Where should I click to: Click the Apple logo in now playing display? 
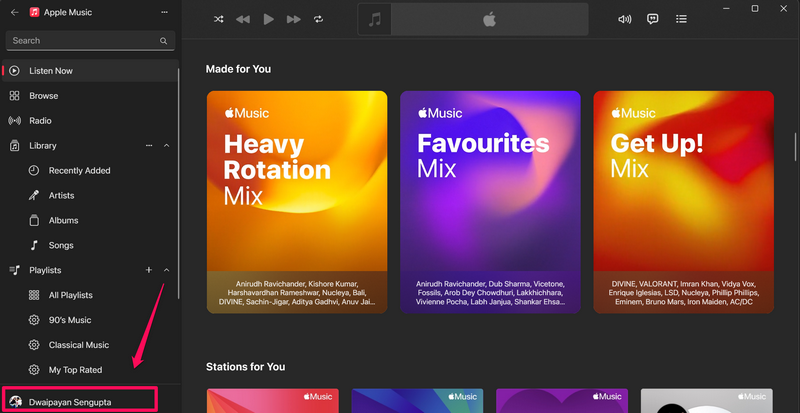point(489,19)
